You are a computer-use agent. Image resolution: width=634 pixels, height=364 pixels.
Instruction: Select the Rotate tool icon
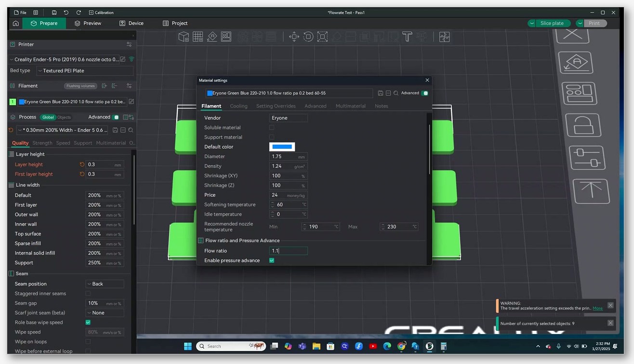click(x=308, y=37)
